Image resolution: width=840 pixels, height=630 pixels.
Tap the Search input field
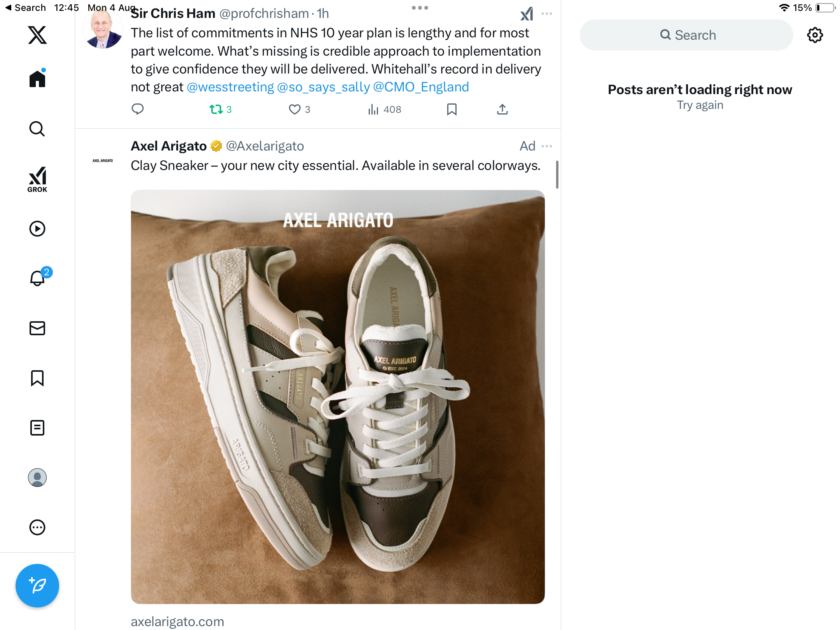[x=686, y=35]
